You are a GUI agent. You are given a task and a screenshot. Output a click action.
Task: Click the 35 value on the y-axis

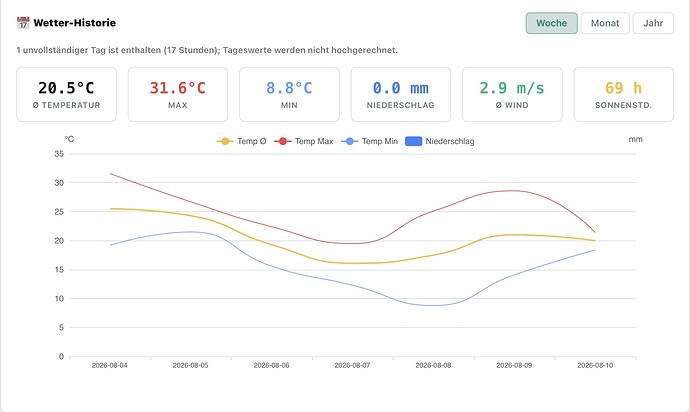(x=59, y=154)
